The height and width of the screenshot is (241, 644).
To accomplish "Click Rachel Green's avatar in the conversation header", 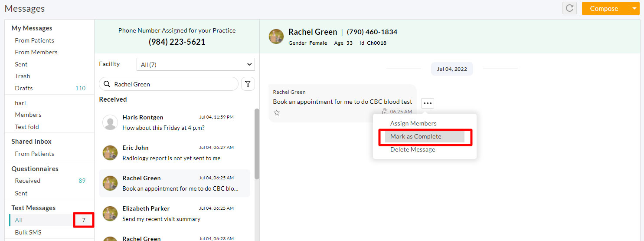I will click(276, 36).
